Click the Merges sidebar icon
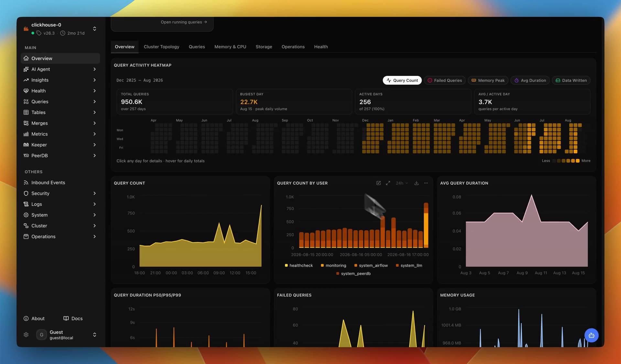621x364 pixels. (26, 123)
